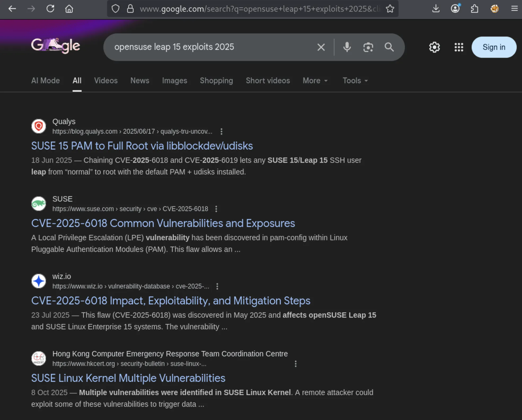Open Google quick settings gear
The height and width of the screenshot is (420, 522).
point(435,47)
